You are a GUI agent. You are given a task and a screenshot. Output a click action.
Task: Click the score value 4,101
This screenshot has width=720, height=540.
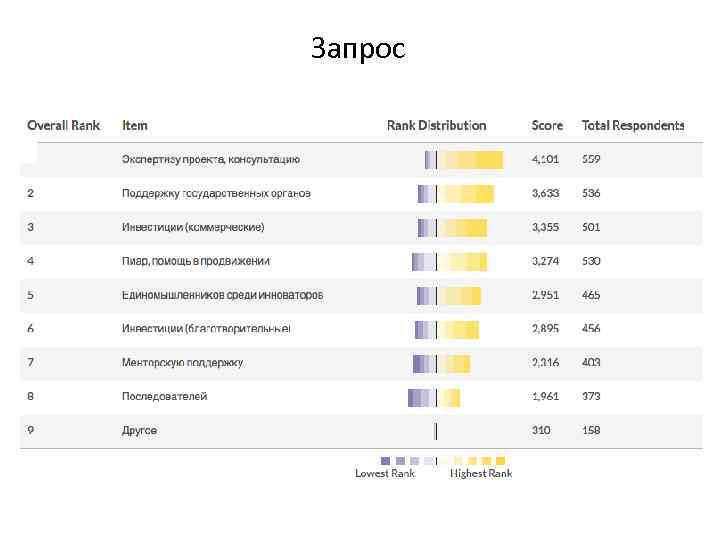click(545, 159)
